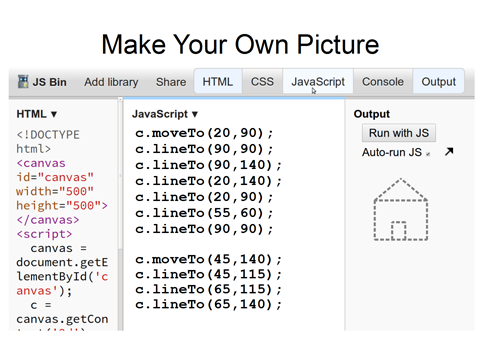Open the Add library menu
This screenshot has width=480, height=360.
[111, 82]
